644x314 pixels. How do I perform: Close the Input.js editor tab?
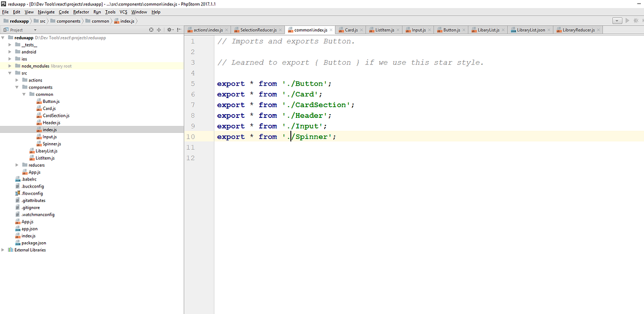(x=428, y=29)
